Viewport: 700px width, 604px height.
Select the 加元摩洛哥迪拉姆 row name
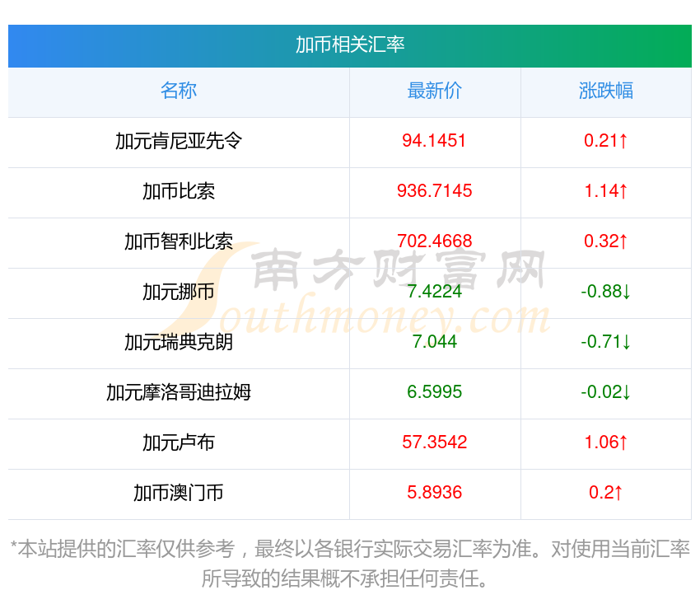[179, 392]
